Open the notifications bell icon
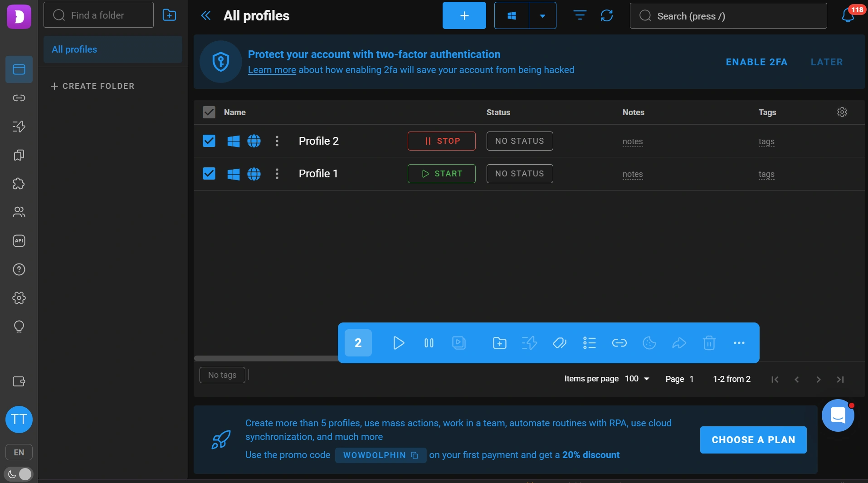868x483 pixels. click(848, 15)
